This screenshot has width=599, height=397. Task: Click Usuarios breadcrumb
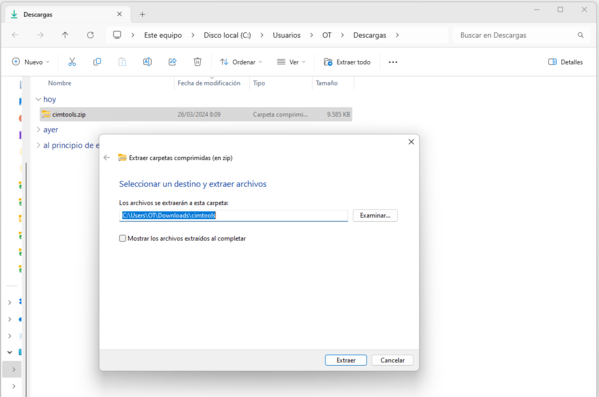click(x=287, y=35)
